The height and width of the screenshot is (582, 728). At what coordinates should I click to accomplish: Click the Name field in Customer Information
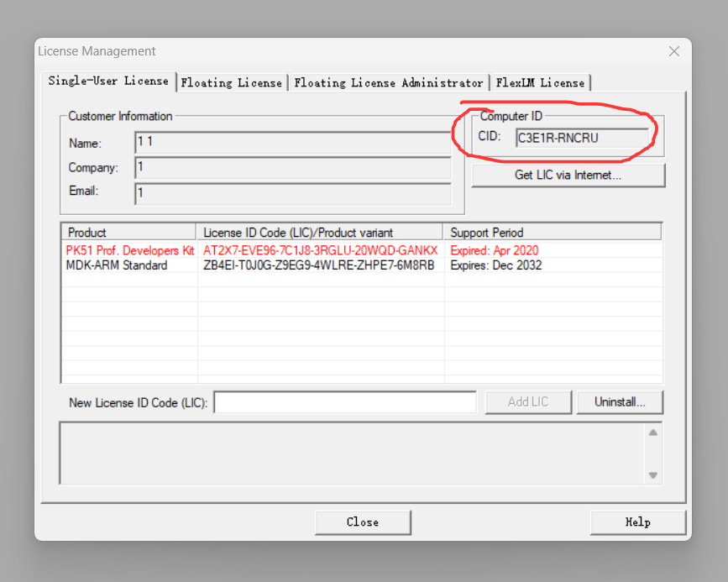click(x=293, y=142)
